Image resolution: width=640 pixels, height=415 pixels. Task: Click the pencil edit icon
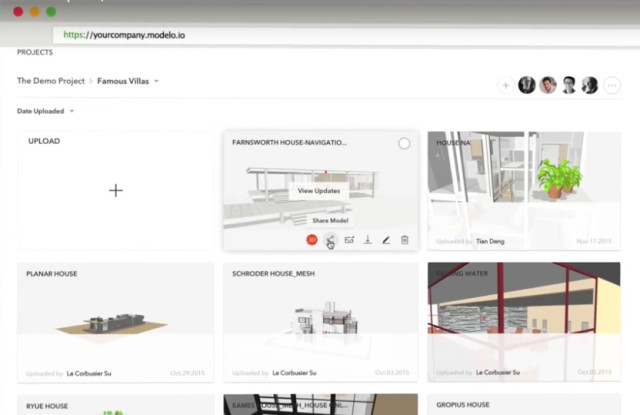[x=386, y=240]
